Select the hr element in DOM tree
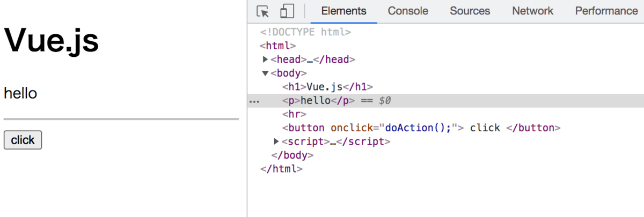644x217 pixels. [294, 114]
